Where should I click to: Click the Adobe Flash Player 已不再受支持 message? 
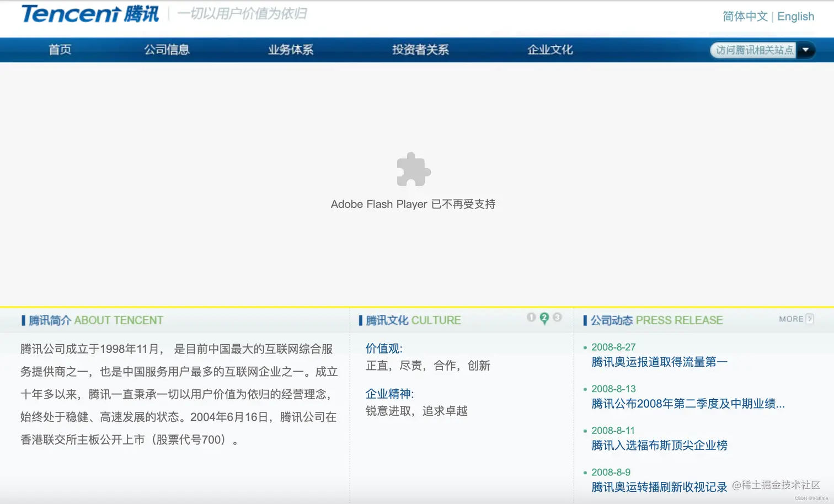[413, 204]
